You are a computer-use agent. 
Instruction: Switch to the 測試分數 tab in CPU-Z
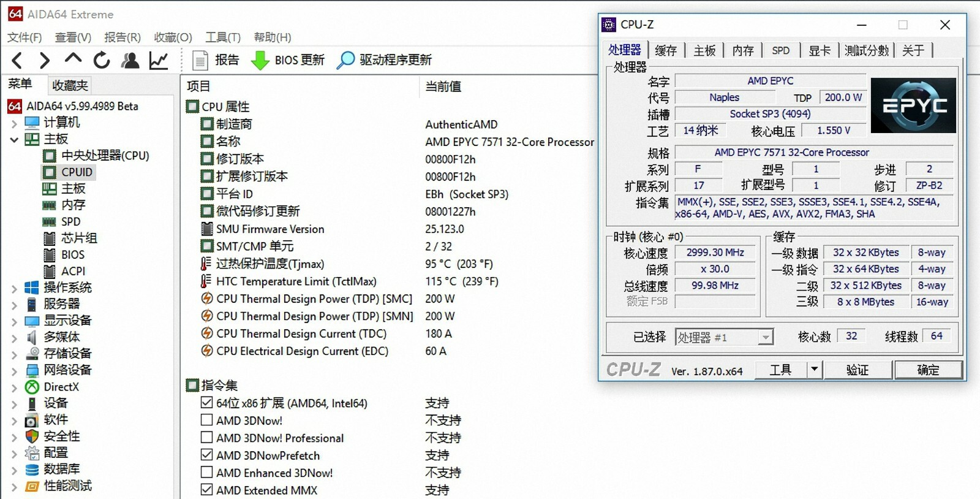pyautogui.click(x=867, y=50)
